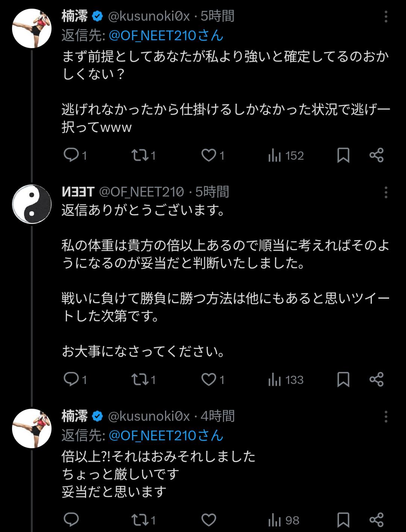Screen dimensions: 406x532
Task: Reply to the NEET tweet
Action: click(71, 379)
